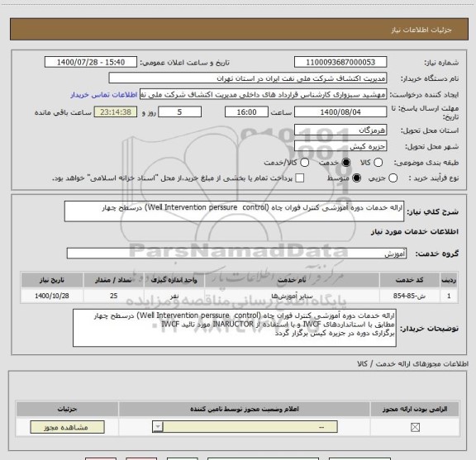Click the delivery province field هرمزگان
The height and width of the screenshot is (460, 476).
tap(340, 130)
